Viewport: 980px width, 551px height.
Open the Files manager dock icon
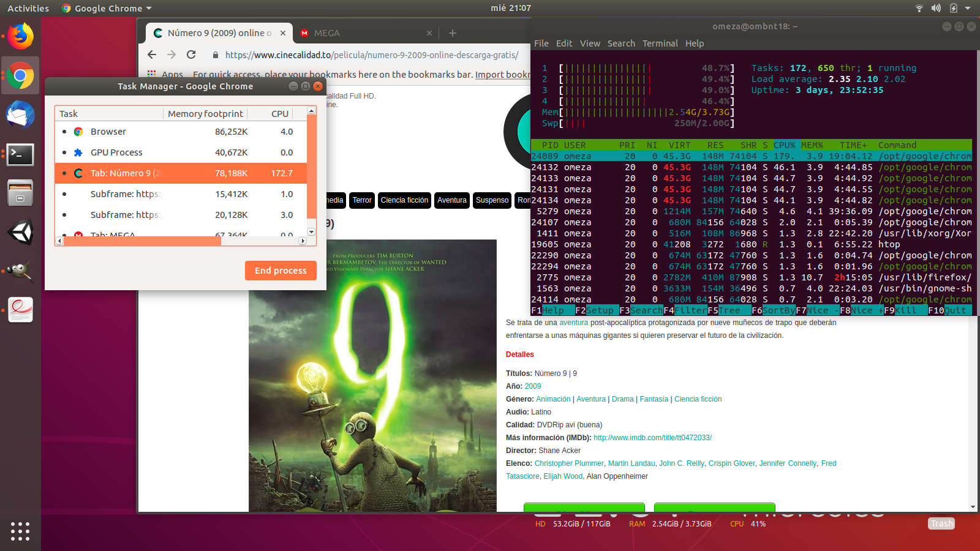tap(20, 193)
